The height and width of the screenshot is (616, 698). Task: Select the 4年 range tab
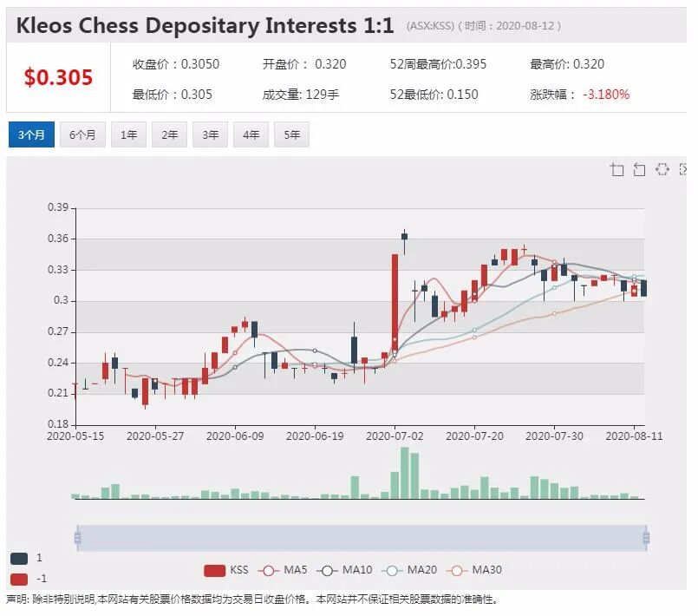(251, 134)
